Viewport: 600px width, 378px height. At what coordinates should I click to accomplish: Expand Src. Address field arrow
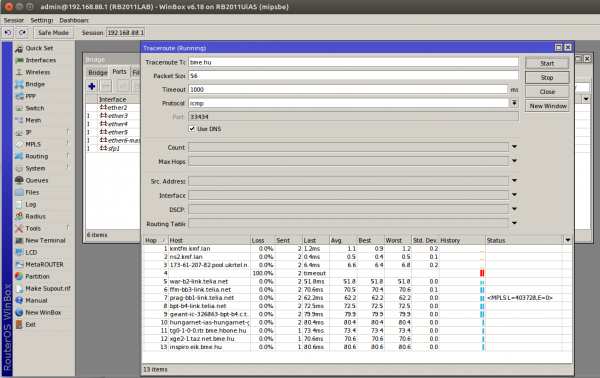coord(514,181)
